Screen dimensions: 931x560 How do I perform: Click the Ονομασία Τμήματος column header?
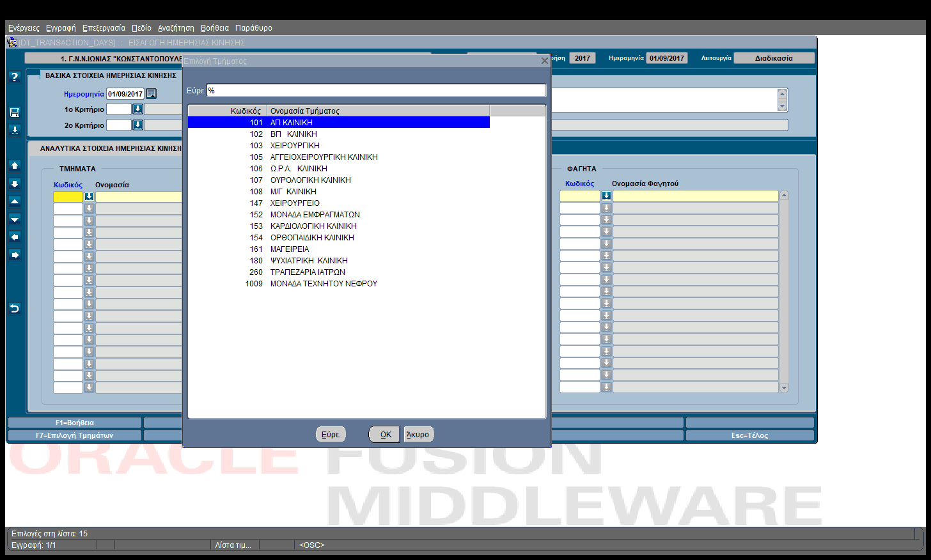coord(378,111)
